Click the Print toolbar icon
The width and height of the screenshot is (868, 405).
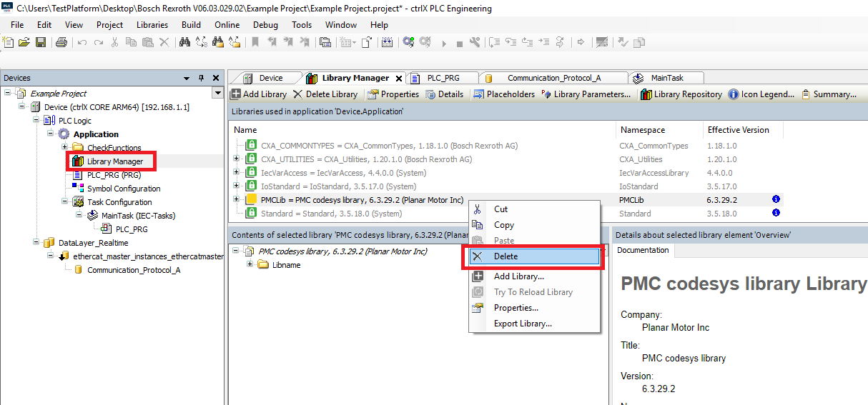[61, 43]
